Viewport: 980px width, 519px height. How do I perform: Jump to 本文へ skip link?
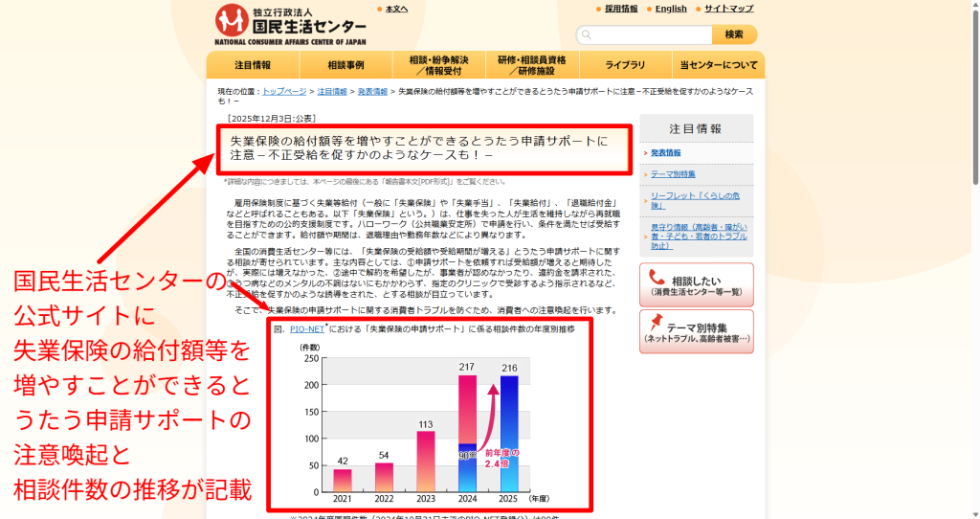tap(396, 9)
